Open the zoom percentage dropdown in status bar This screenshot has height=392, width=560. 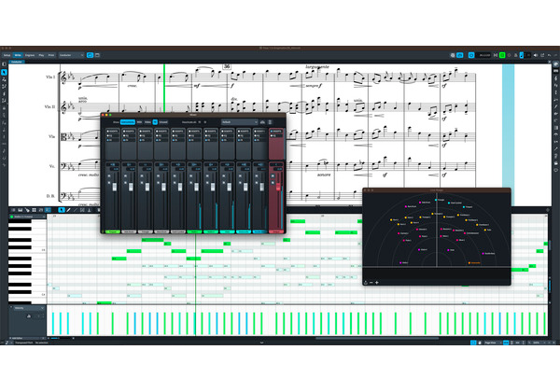[x=539, y=343]
